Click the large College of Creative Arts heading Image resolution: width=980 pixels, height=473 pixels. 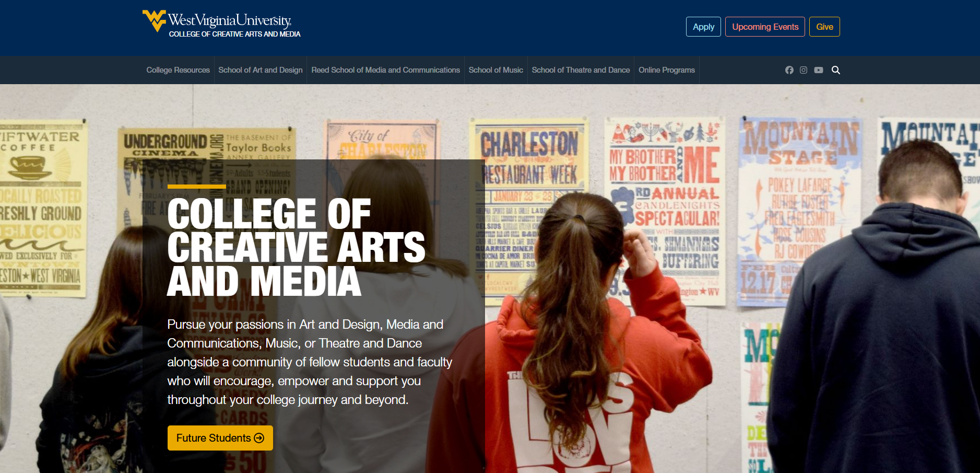(296, 247)
